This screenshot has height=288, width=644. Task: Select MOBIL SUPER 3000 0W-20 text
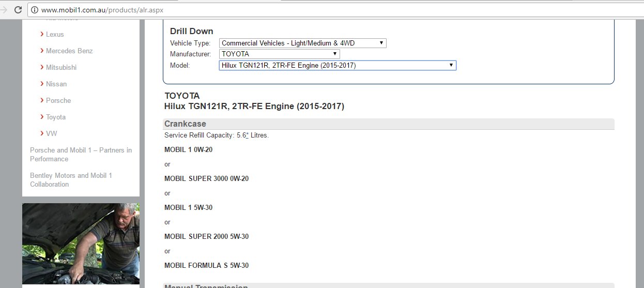[207, 178]
